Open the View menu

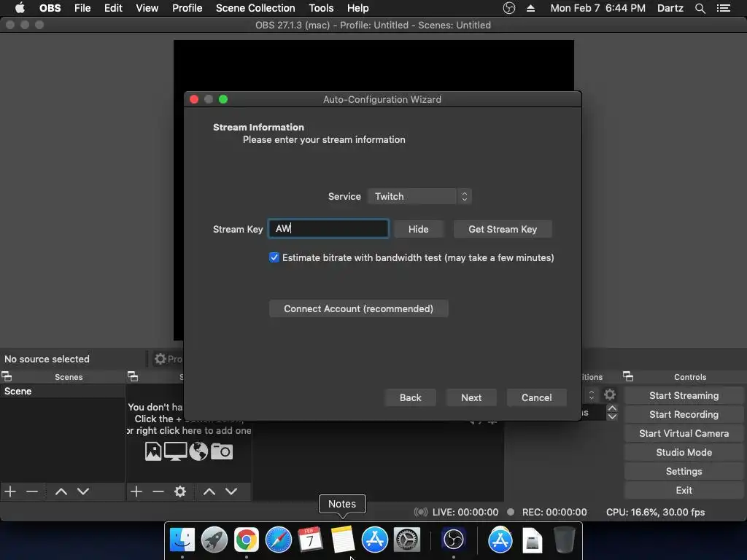pyautogui.click(x=147, y=8)
